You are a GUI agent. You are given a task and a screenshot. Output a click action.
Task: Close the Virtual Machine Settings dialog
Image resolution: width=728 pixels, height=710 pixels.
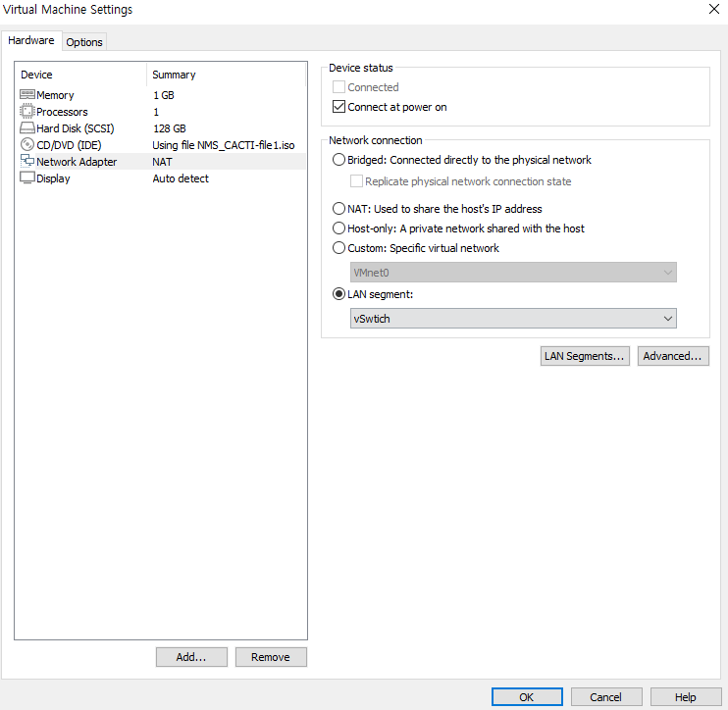point(714,9)
